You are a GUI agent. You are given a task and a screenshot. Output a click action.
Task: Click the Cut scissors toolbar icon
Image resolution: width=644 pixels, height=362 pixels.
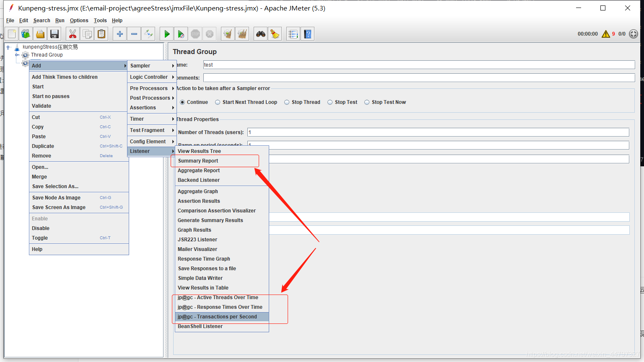(73, 34)
